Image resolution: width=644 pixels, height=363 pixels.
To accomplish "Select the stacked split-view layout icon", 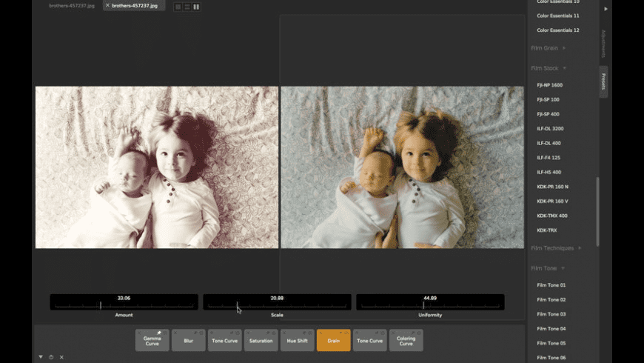I will click(187, 7).
